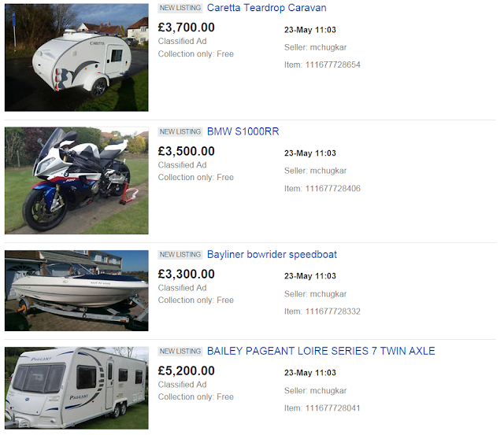Open the Bayliner bowrider speedboat listing
Image resolution: width=504 pixels, height=435 pixels.
272,255
